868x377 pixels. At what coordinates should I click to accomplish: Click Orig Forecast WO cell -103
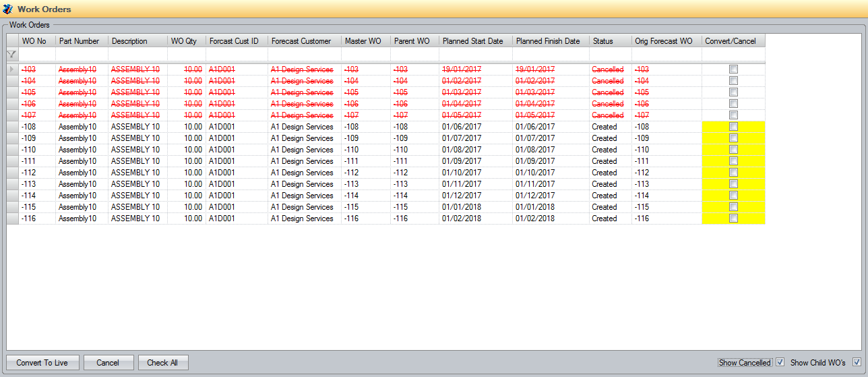point(666,69)
